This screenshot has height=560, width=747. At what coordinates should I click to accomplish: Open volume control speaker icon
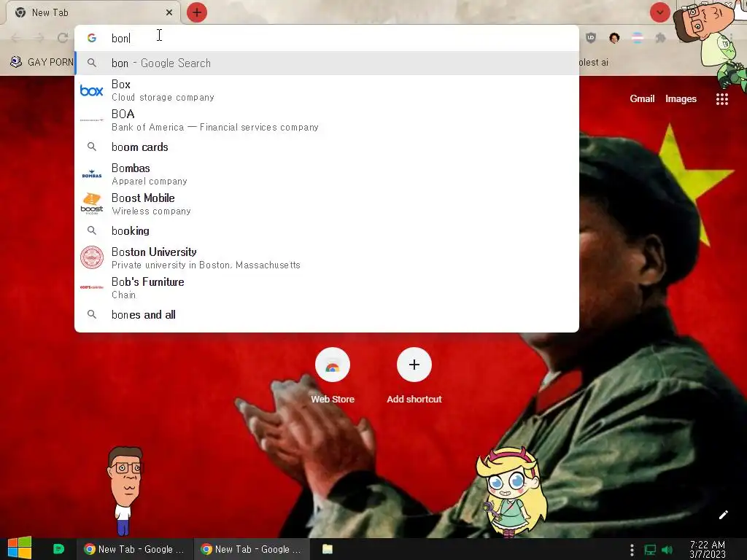pyautogui.click(x=667, y=550)
